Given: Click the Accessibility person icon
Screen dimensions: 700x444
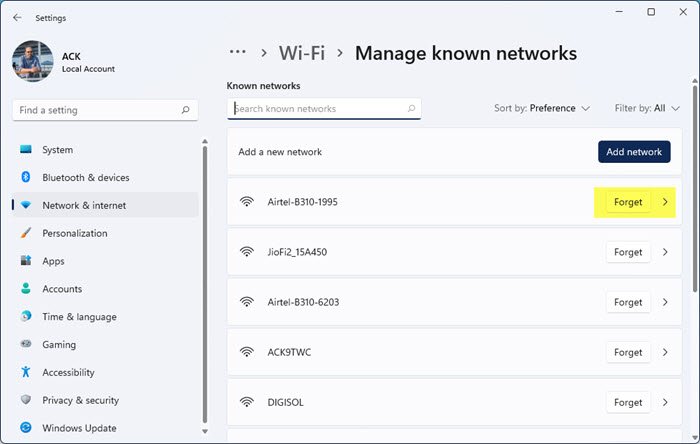Looking at the screenshot, I should click(x=26, y=372).
